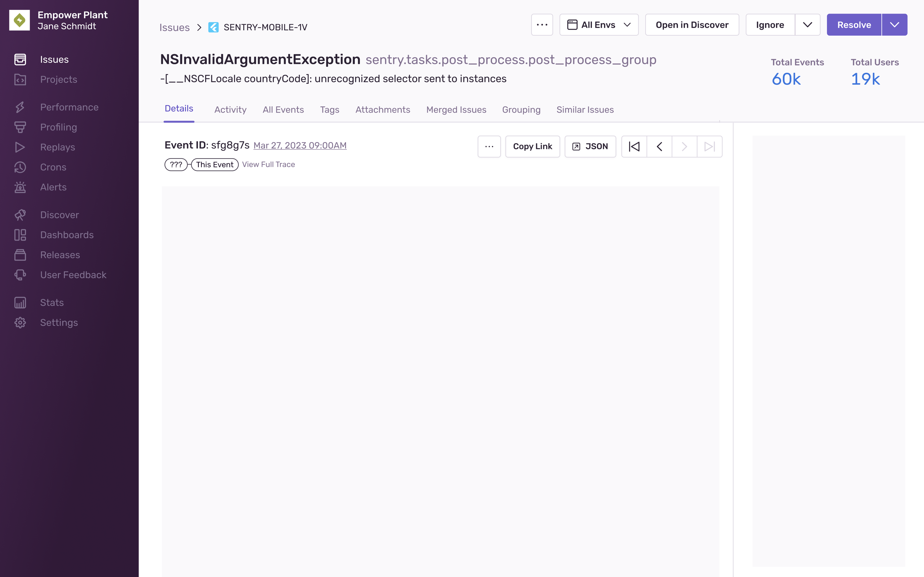Navigate to Releases
Screen dimensions: 924x577
[x=60, y=255]
